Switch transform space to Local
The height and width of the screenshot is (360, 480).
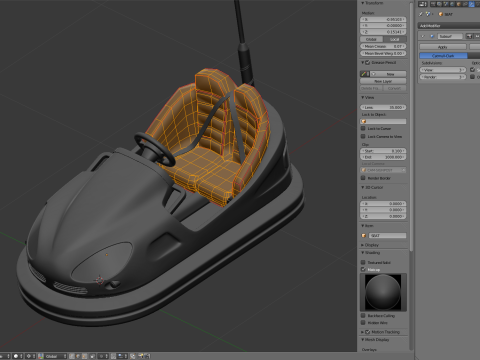coord(395,39)
